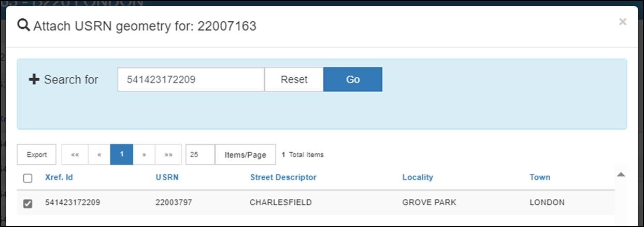
Task: Click the plus icon beside Search for
Action: [34, 80]
